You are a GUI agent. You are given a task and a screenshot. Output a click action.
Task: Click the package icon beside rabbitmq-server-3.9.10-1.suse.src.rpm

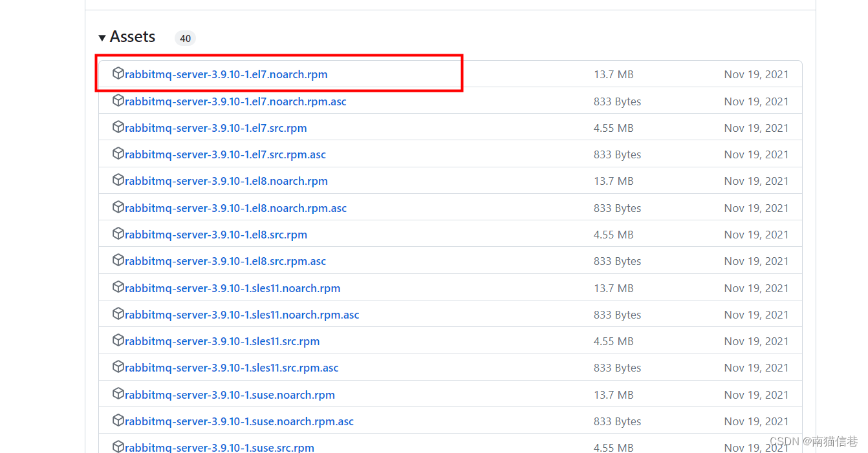click(118, 447)
